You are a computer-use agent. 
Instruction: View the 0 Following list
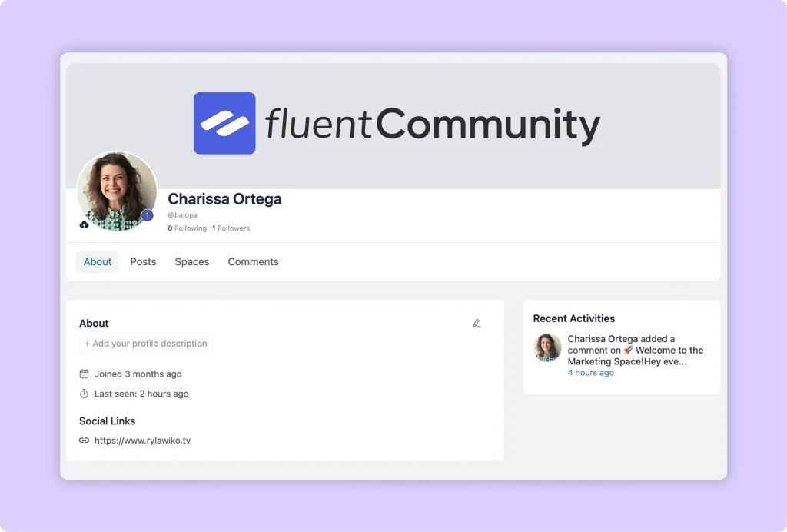click(x=188, y=228)
